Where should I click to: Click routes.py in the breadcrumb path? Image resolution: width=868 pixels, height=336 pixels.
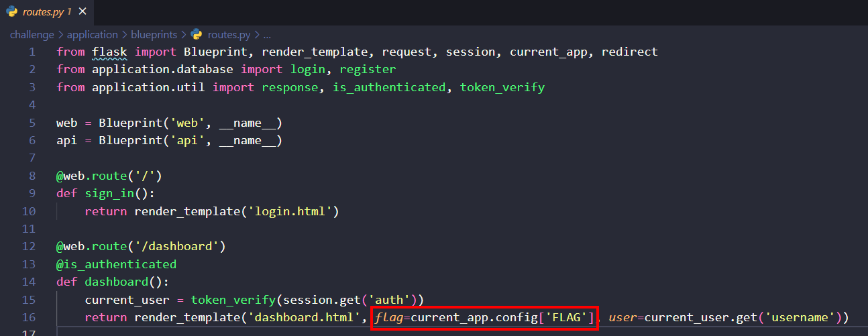click(x=229, y=34)
